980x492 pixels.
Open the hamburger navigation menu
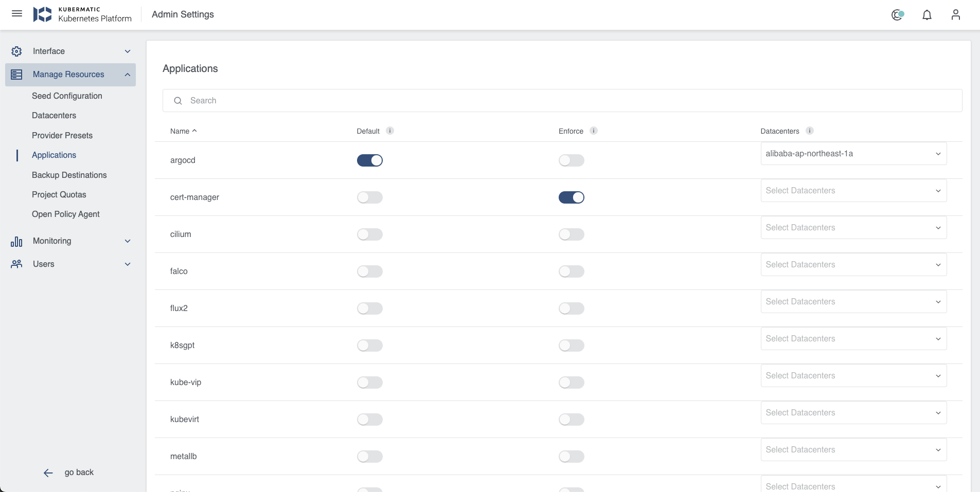[x=17, y=14]
